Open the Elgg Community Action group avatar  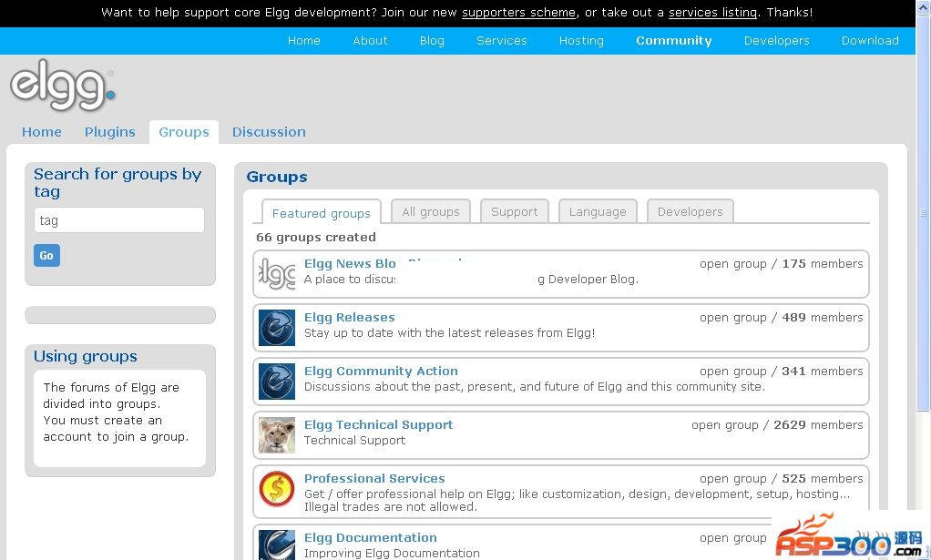(x=277, y=382)
